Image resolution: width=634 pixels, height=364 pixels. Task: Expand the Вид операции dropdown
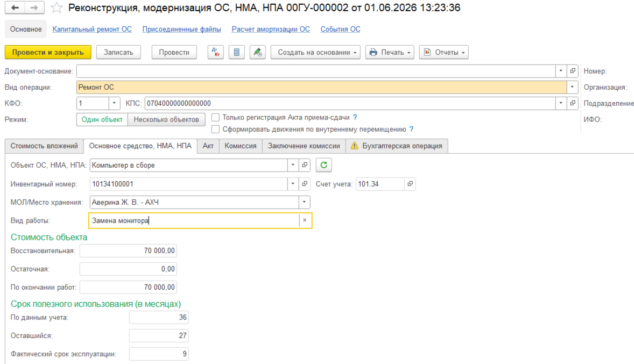point(572,87)
